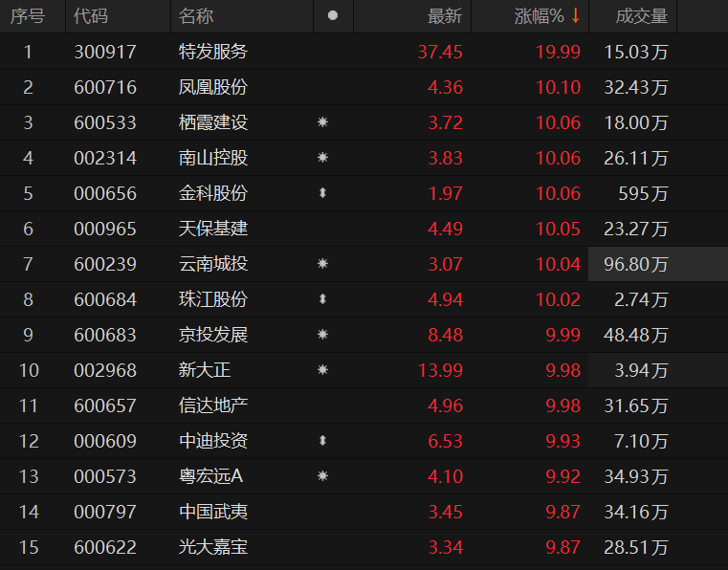This screenshot has height=570, width=728.
Task: Open stock code 600716
Action: tap(105, 87)
